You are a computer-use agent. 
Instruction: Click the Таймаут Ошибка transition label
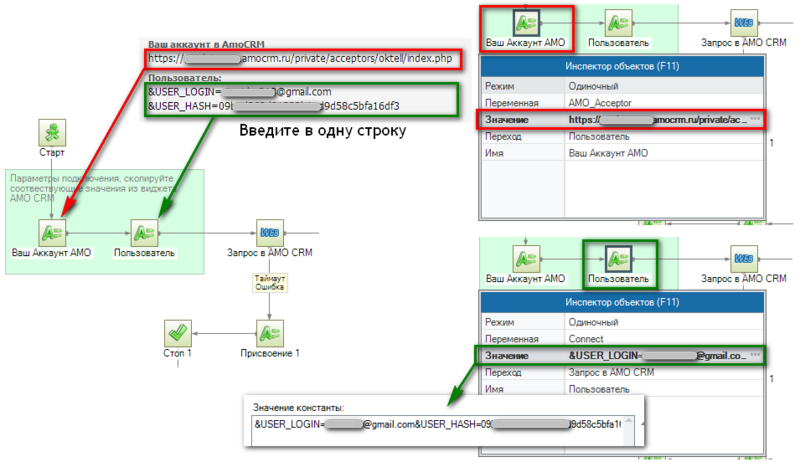click(x=269, y=283)
